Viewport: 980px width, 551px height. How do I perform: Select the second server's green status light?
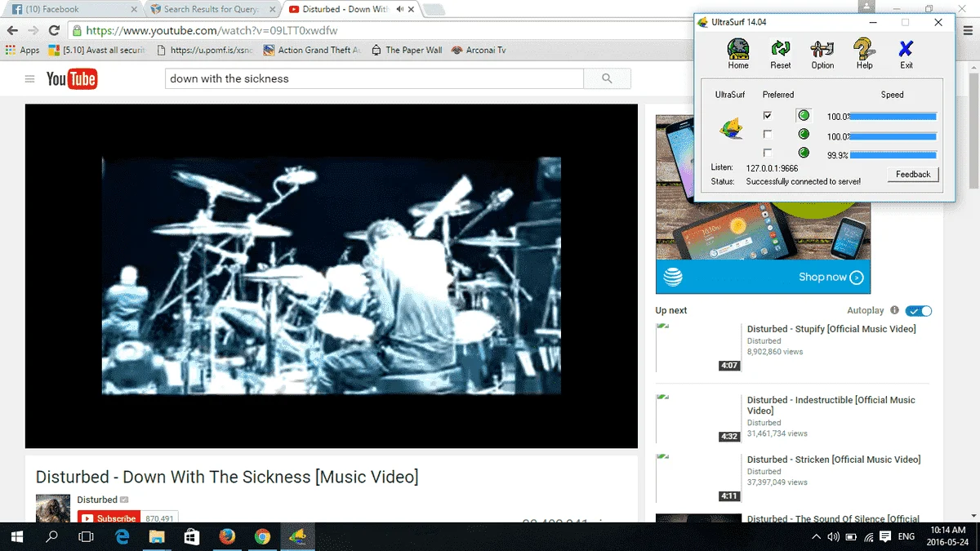click(804, 134)
